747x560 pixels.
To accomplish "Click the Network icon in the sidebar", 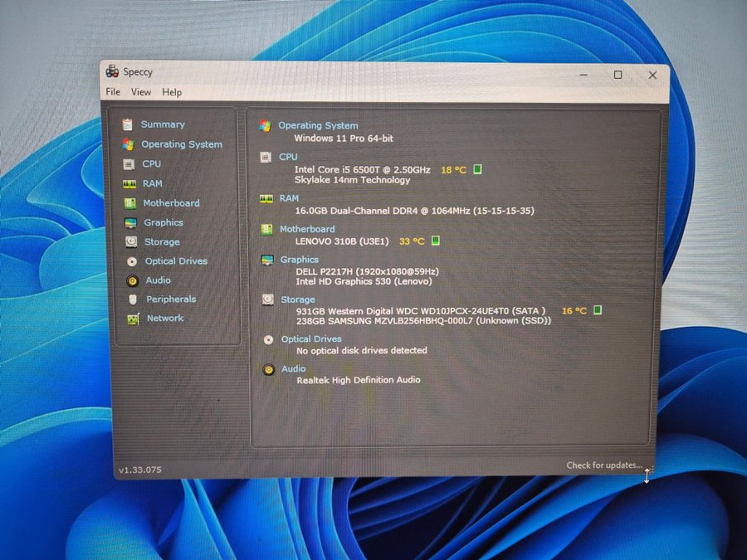I will tap(133, 319).
